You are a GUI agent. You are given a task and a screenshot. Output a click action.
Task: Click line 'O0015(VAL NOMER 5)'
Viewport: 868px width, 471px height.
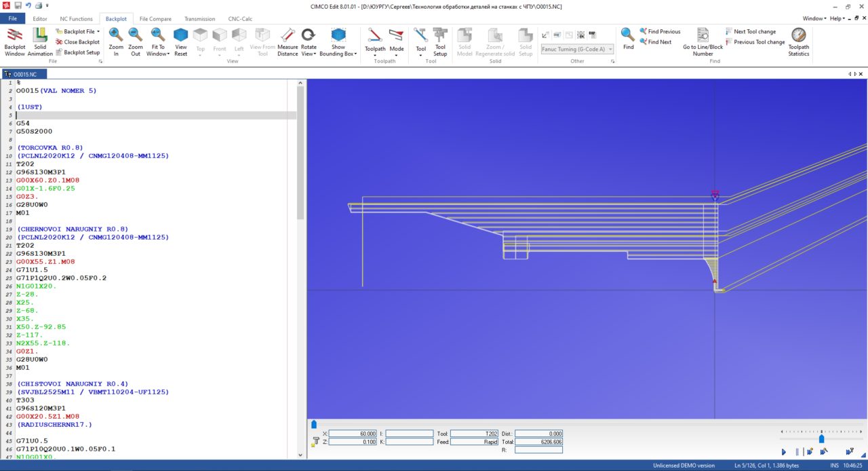[x=56, y=91]
